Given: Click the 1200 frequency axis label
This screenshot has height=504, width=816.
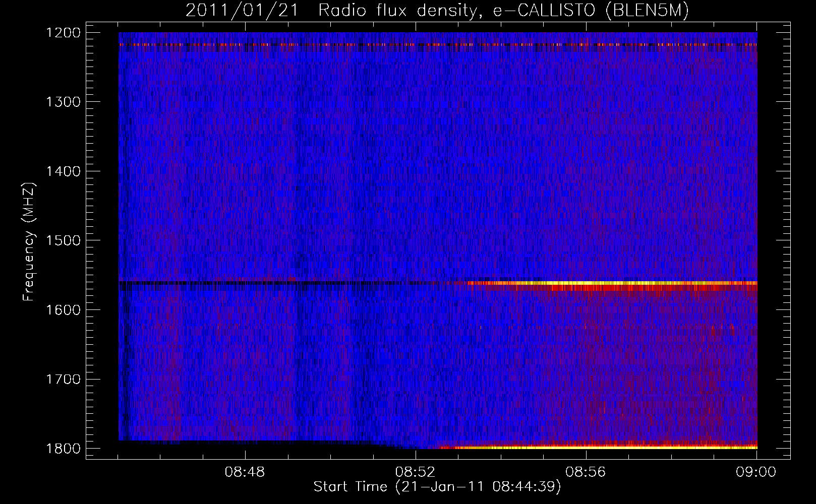Looking at the screenshot, I should pos(63,33).
